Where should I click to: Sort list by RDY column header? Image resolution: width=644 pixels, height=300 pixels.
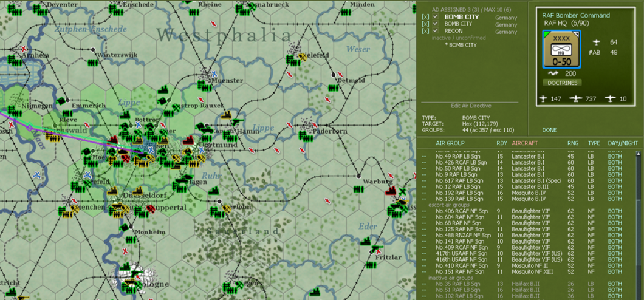pyautogui.click(x=501, y=143)
